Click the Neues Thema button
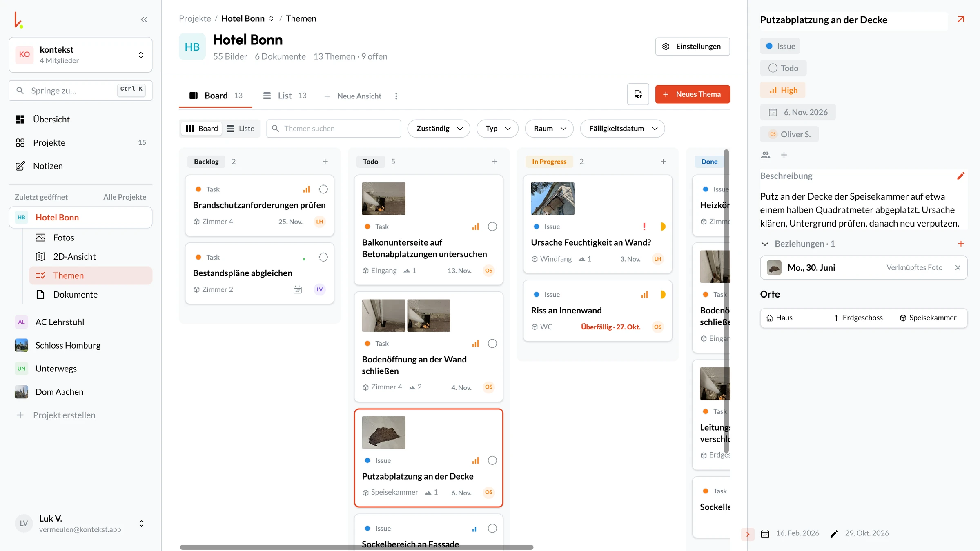This screenshot has width=980, height=551. [x=693, y=94]
